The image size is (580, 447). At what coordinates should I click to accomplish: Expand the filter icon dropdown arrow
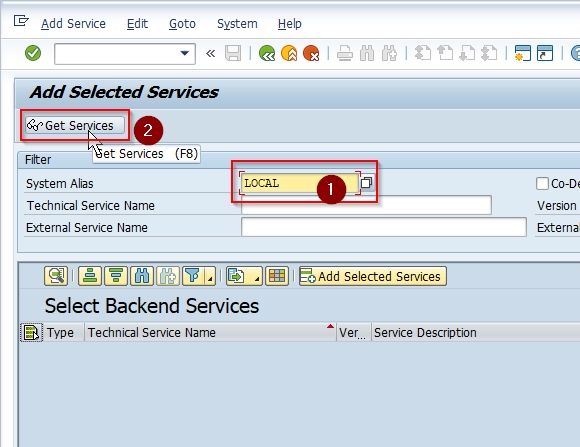[210, 277]
